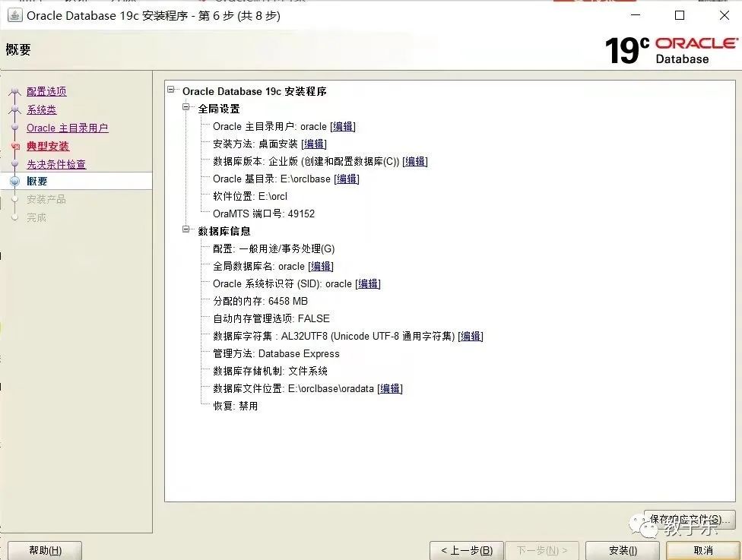Click 保存响应文件(S) button

pos(690,520)
